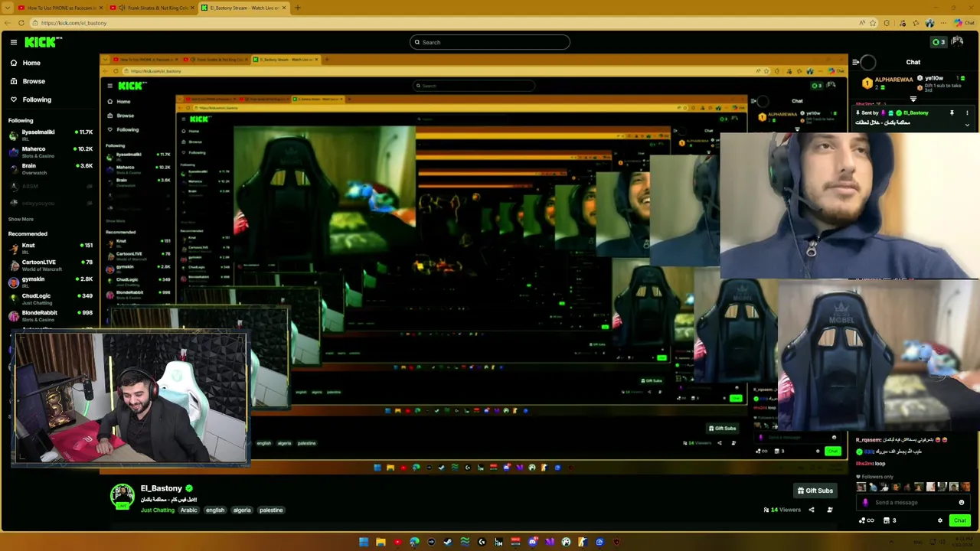Viewport: 980px width, 551px height.
Task: Select the english tag
Action: tap(215, 510)
